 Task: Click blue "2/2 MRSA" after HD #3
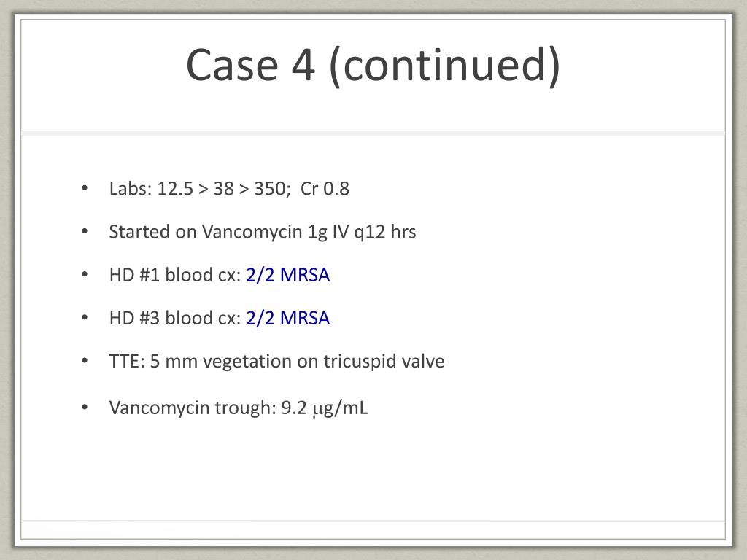pyautogui.click(x=287, y=318)
